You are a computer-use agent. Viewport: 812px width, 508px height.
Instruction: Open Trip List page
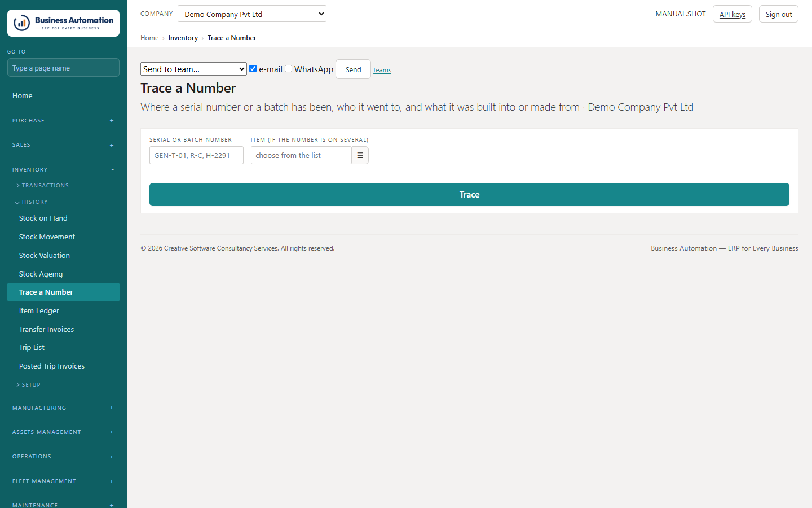(63, 347)
